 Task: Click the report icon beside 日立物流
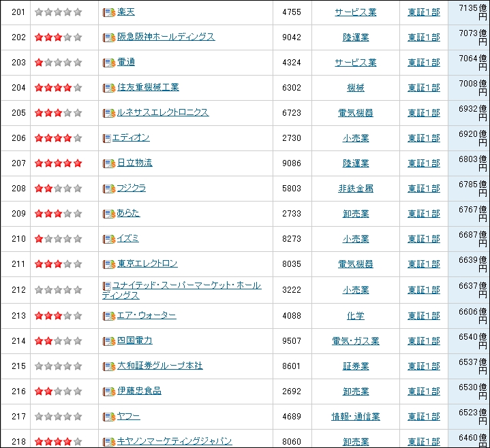(x=109, y=163)
